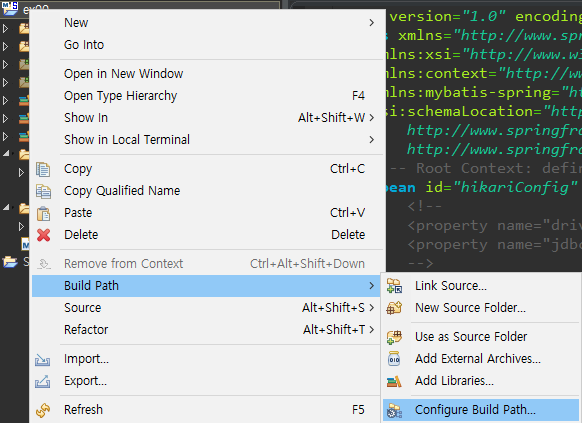This screenshot has height=423, width=582.
Task: Click the Configure Build Path gear icon
Action: [x=394, y=410]
